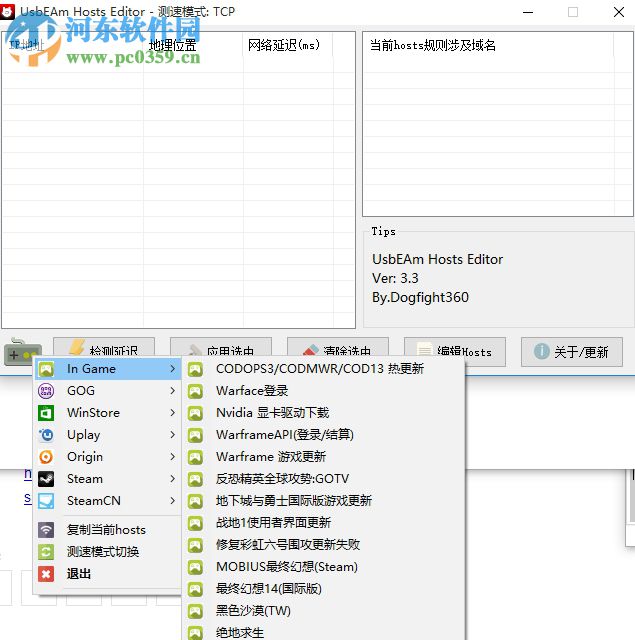
Task: Click the icon beside MOBIUS最终幻想(Steam)
Action: [195, 567]
